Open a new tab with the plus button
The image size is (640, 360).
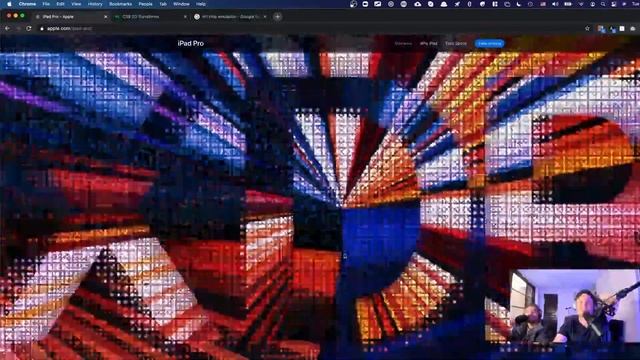[278, 17]
